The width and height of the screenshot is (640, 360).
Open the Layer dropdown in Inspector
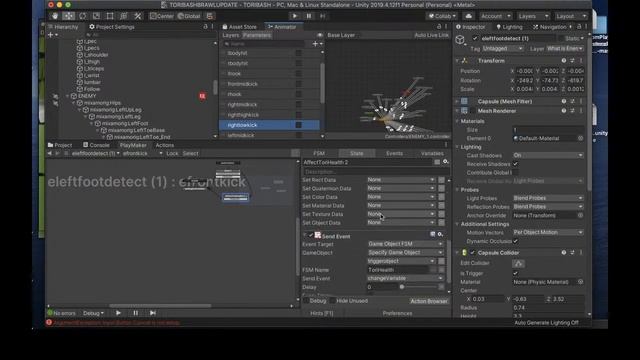click(565, 49)
